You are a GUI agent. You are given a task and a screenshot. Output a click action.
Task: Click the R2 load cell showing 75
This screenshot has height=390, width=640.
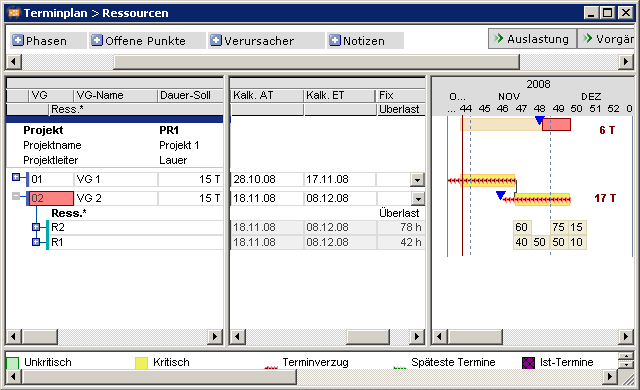coord(558,227)
